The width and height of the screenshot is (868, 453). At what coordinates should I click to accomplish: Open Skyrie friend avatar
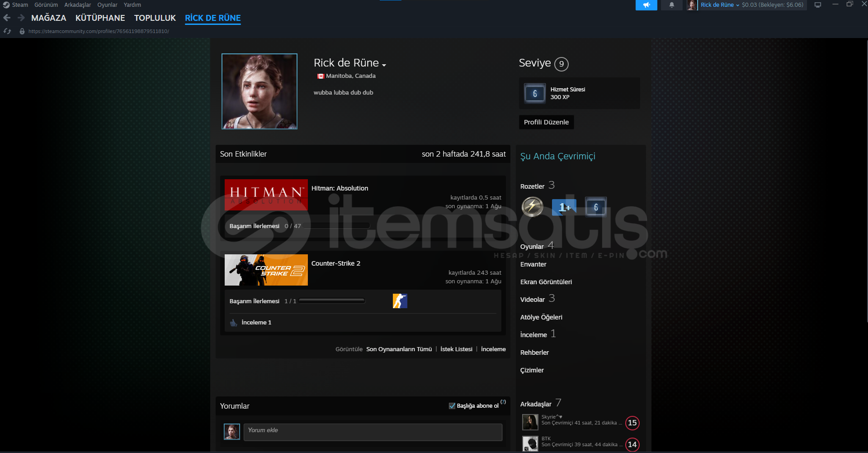pos(530,422)
